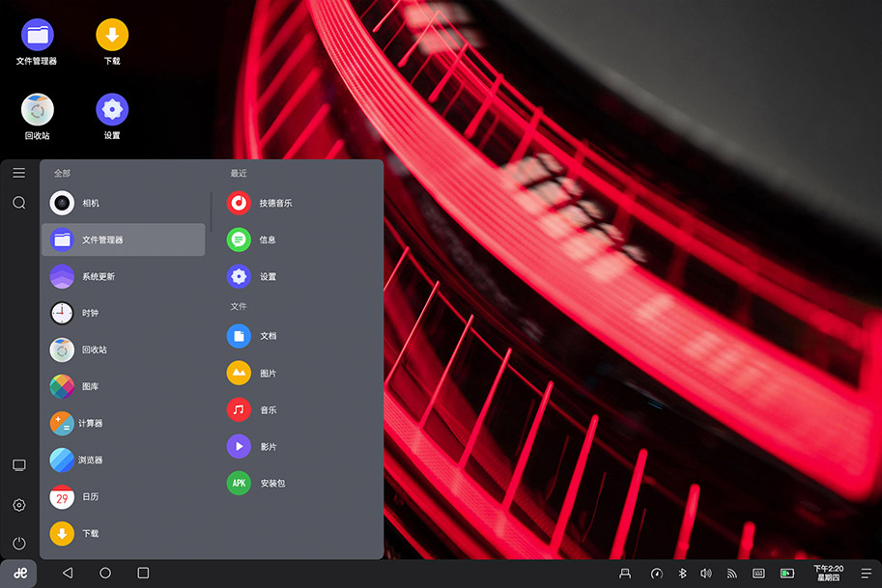Open 信息 messages from recent list
Viewport: 882px width, 588px height.
tap(267, 240)
